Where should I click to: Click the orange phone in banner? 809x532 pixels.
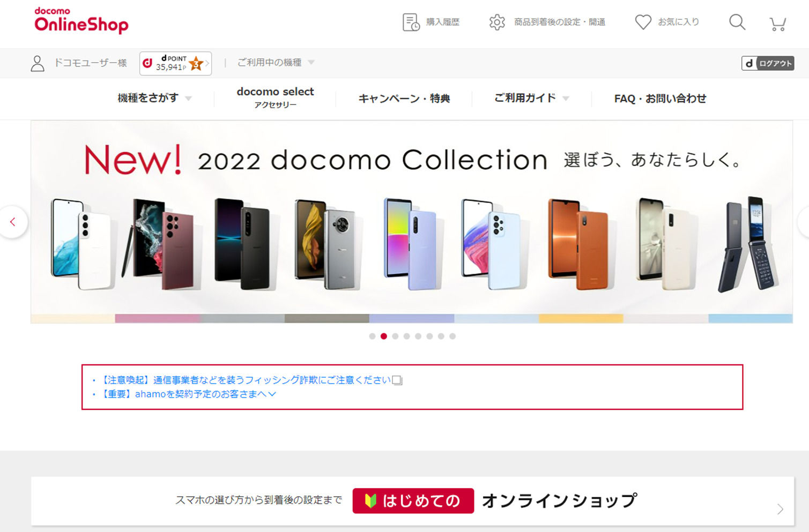tap(579, 244)
